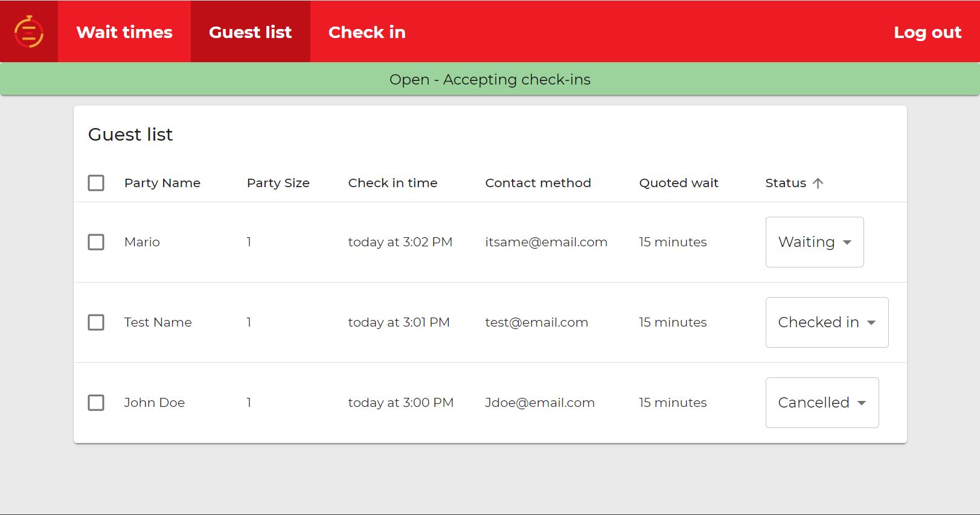Sort guests by Party Size
This screenshot has height=515, width=980.
click(x=278, y=183)
